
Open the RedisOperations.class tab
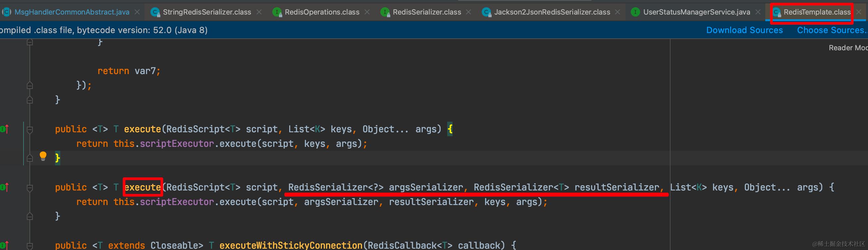[x=322, y=12]
